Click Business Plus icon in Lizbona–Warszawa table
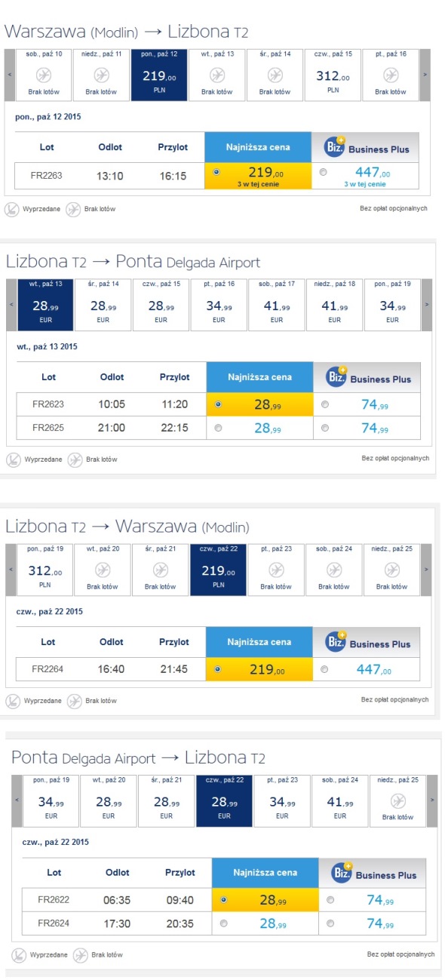The image size is (445, 980). click(336, 641)
